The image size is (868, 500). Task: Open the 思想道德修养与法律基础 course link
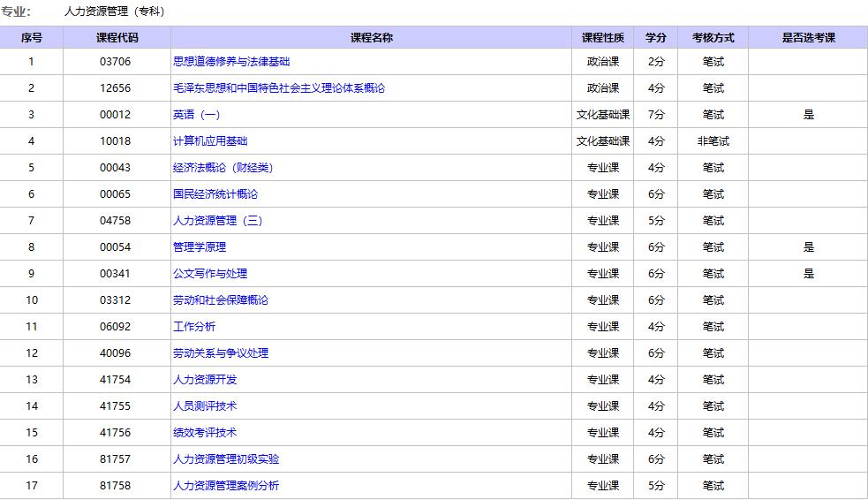(231, 62)
